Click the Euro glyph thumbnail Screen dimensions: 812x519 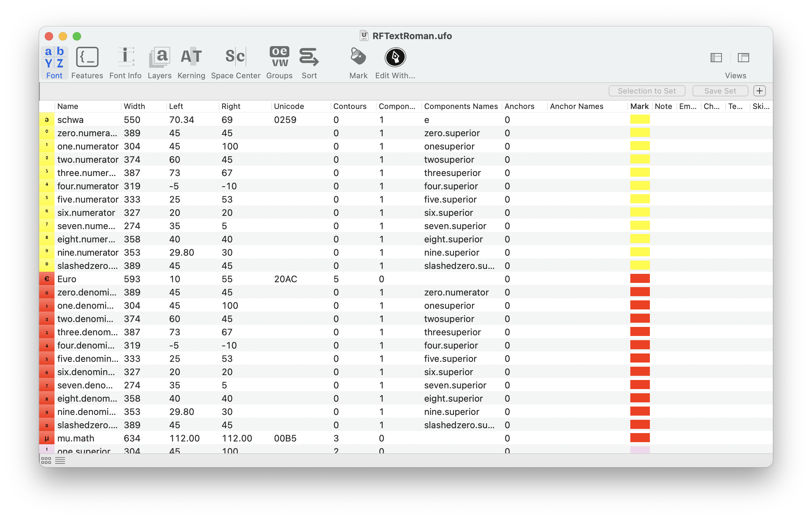[x=47, y=279]
